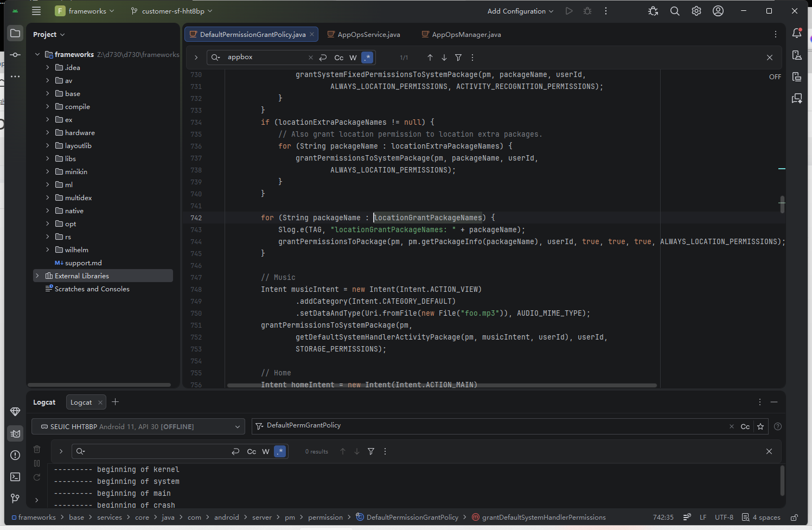Close the editor find bar
812x530 pixels.
click(x=770, y=58)
